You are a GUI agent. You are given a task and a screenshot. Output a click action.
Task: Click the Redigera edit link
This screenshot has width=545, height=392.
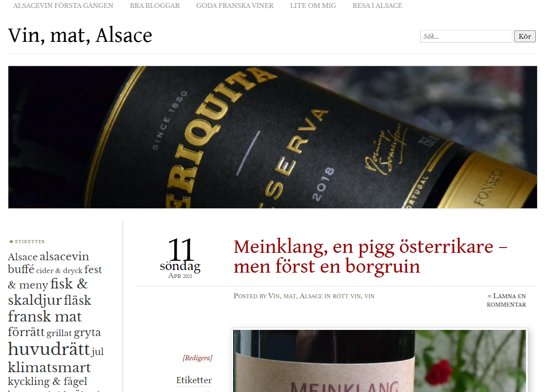click(197, 358)
